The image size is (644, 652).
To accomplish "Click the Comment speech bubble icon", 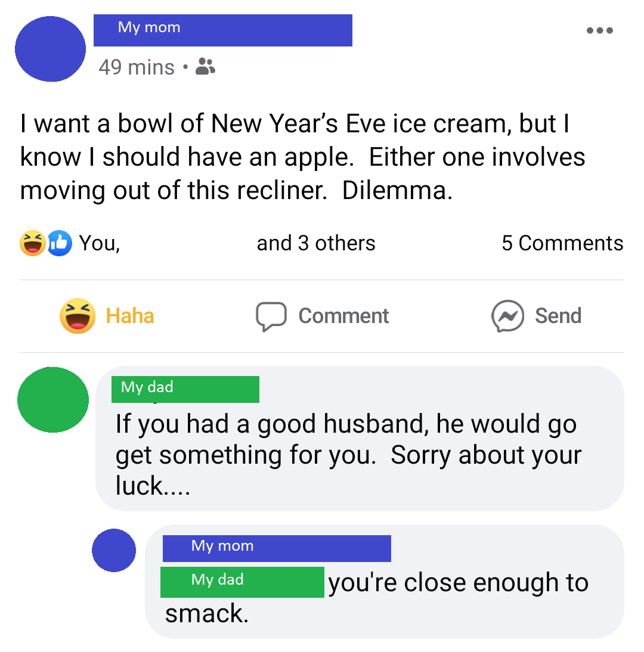I will (x=271, y=316).
